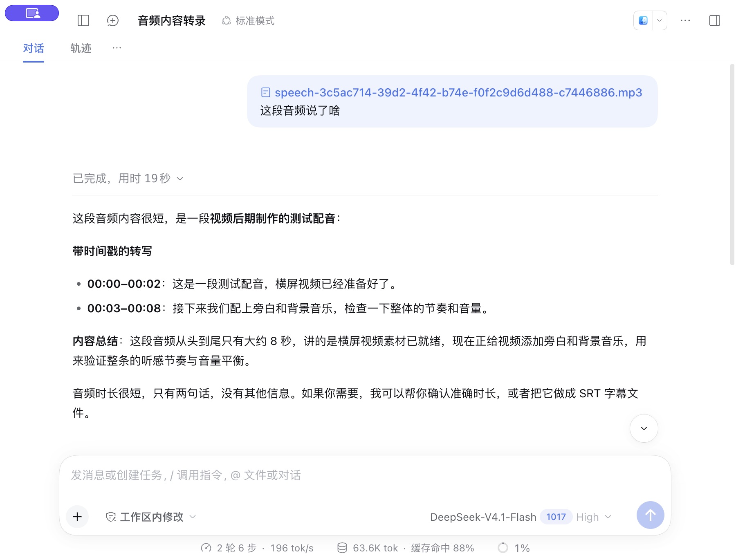Viewport: 736px width, 560px height.
Task: Open the top-right more options ellipsis
Action: point(685,20)
